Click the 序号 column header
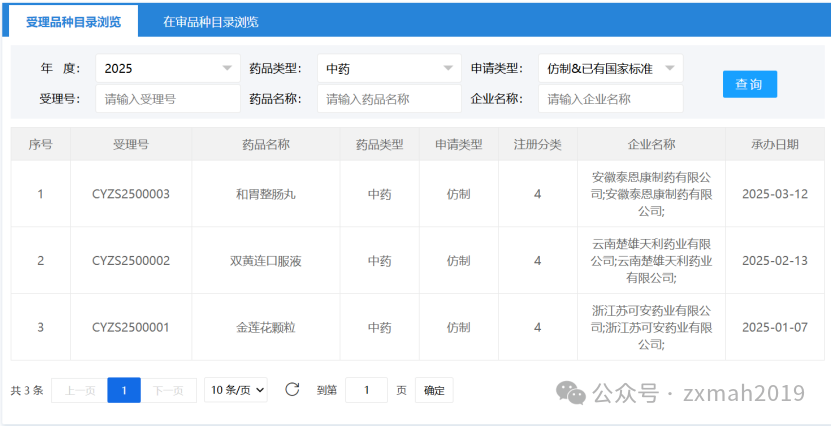Viewport: 831px width, 426px height. 41,144
